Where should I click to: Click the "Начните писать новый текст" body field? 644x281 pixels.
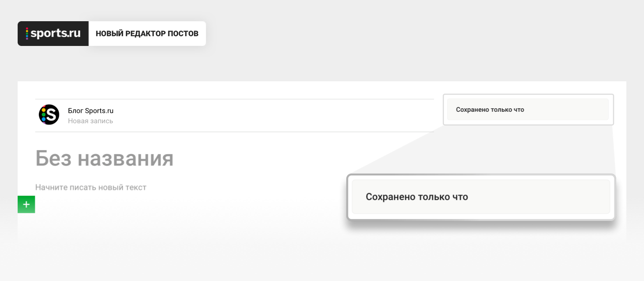point(91,187)
